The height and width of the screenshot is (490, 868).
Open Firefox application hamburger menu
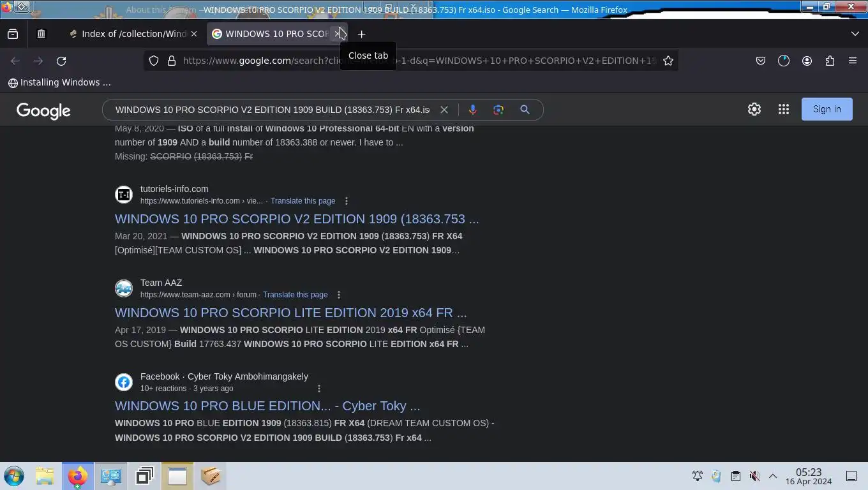point(853,61)
